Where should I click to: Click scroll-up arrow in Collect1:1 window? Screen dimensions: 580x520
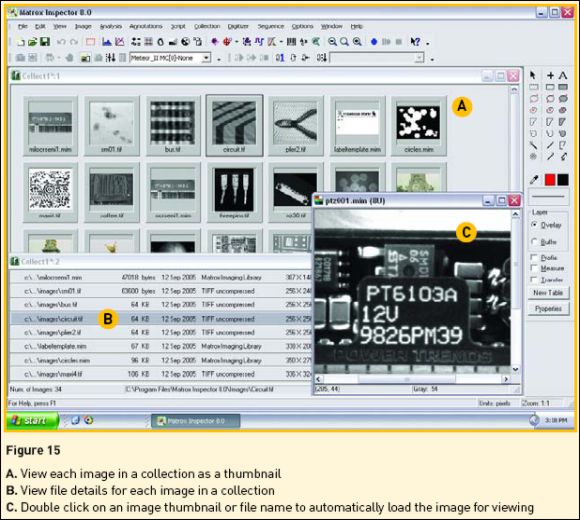click(514, 90)
